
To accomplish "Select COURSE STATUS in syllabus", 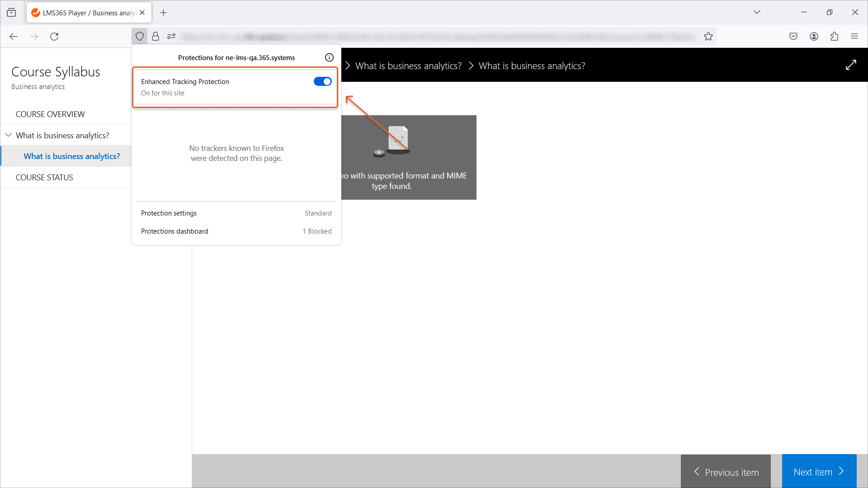I will click(44, 177).
